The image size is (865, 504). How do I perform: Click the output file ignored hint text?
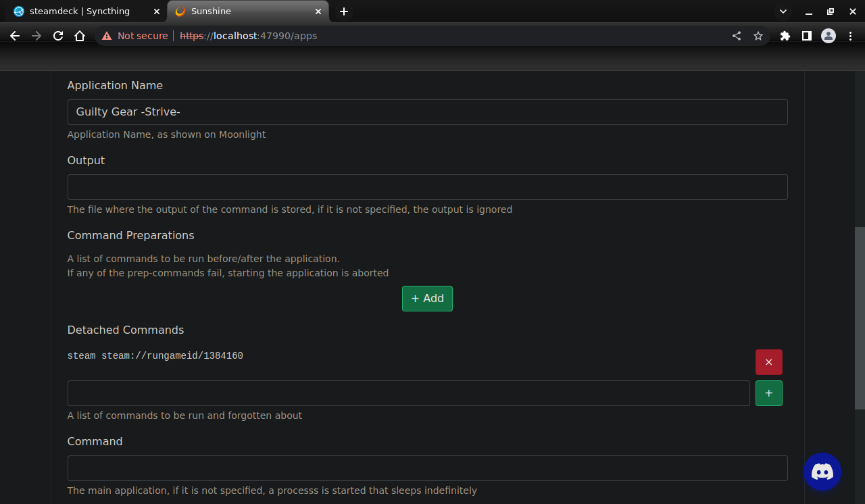pyautogui.click(x=290, y=209)
